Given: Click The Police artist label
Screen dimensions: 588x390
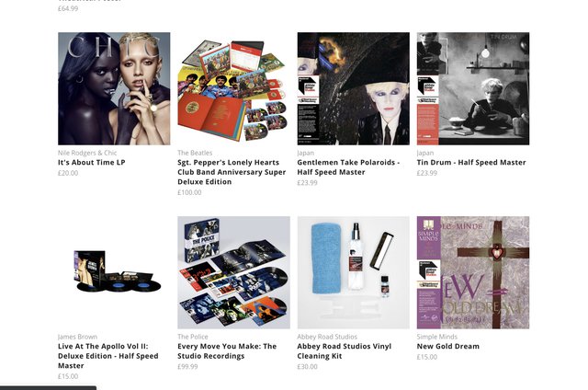Looking at the screenshot, I should tap(192, 337).
